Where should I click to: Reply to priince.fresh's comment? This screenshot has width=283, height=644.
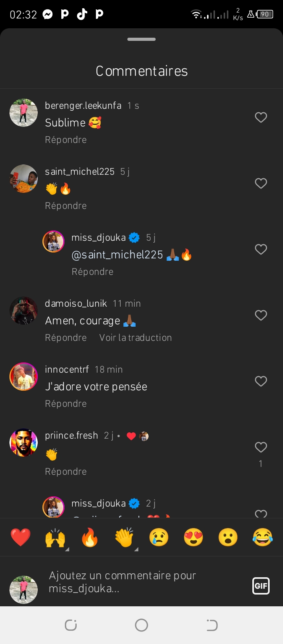66,472
